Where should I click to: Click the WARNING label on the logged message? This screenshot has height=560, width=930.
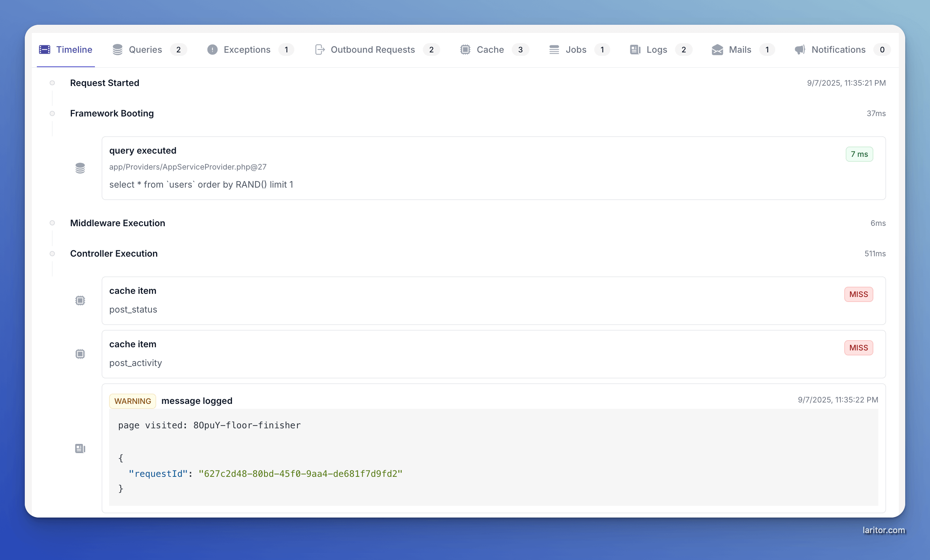(132, 401)
